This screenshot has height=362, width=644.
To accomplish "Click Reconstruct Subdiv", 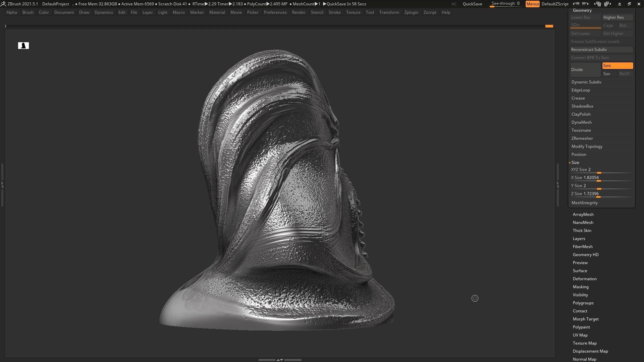I will (x=601, y=50).
